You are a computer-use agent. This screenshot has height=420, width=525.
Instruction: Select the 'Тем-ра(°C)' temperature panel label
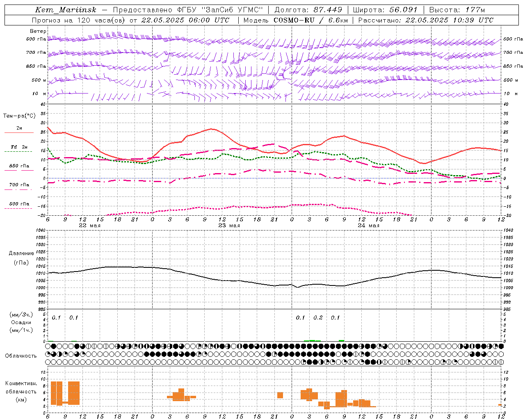coord(19,116)
